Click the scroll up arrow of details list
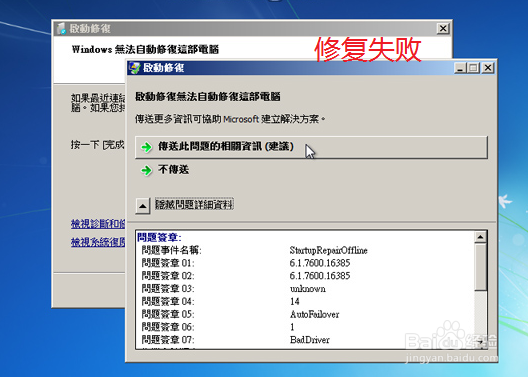This screenshot has height=377, width=528. [480, 237]
